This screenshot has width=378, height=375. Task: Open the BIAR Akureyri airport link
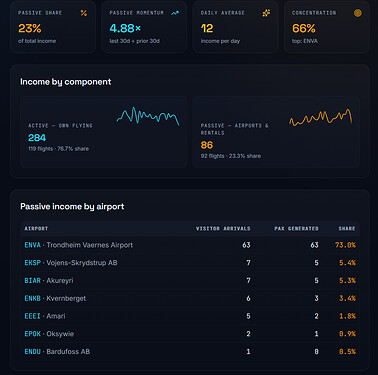(49, 281)
